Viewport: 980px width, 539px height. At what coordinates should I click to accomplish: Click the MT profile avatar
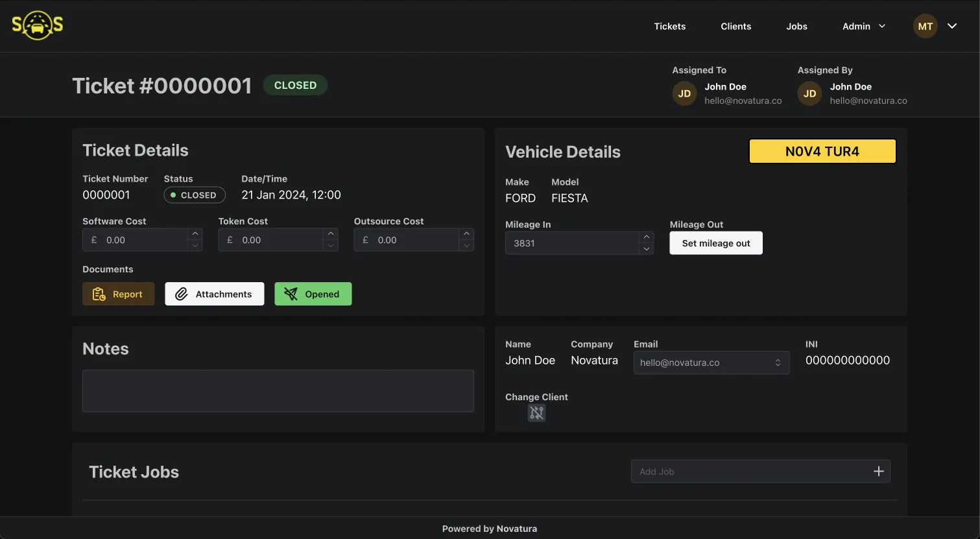(x=925, y=26)
